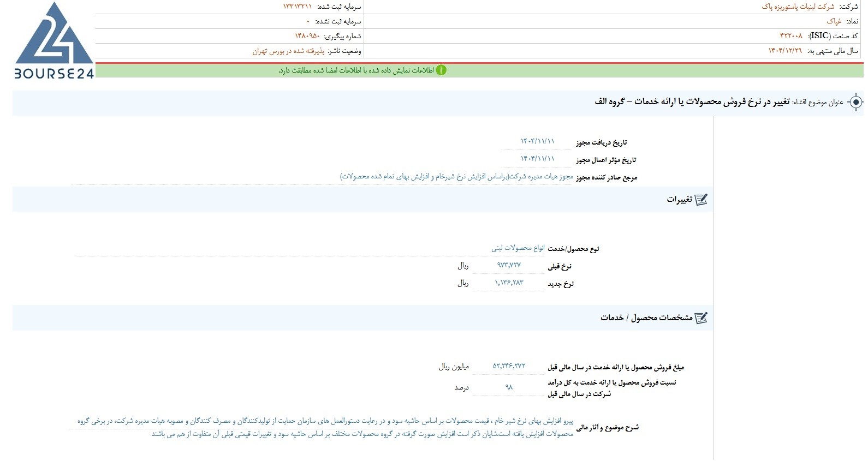Click the green info icon in notice bar
The height and width of the screenshot is (461, 868).
tap(441, 70)
